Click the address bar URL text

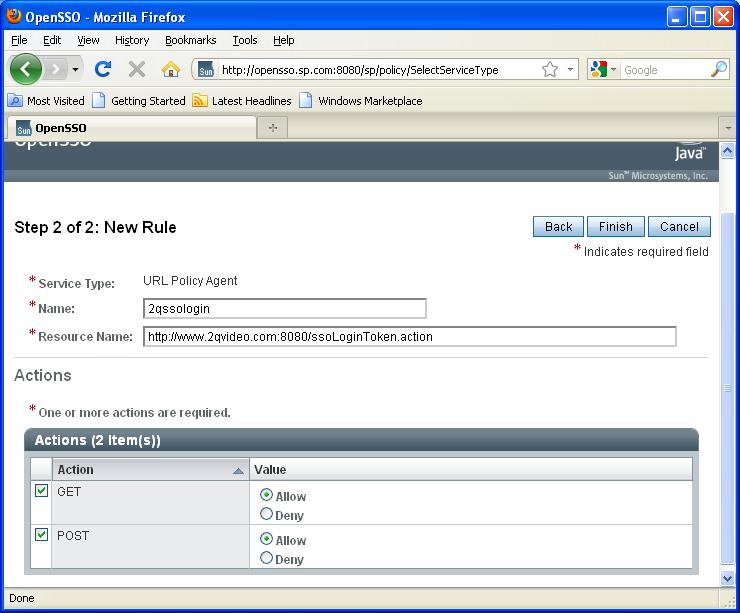pos(360,70)
